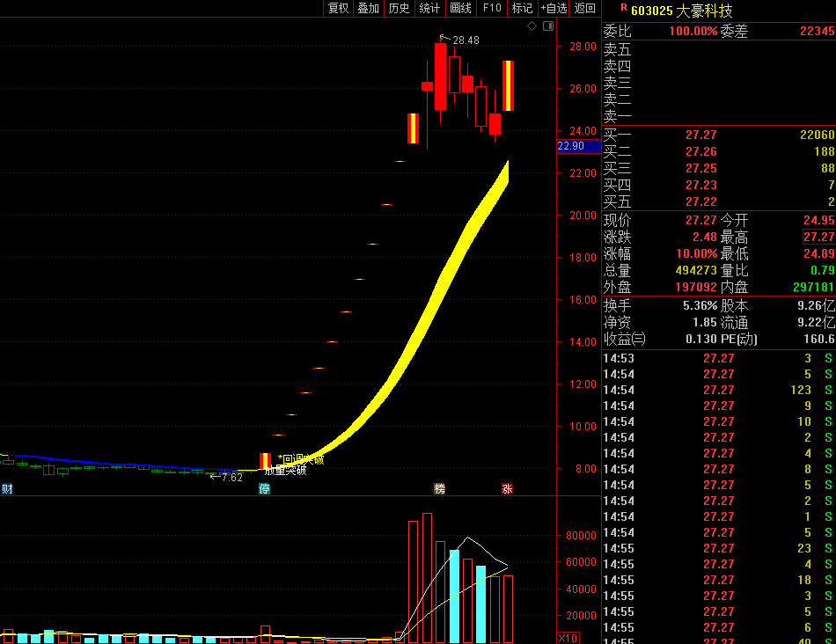Click the stock title 603025 大豪科技
The width and height of the screenshot is (836, 644).
coord(681,11)
